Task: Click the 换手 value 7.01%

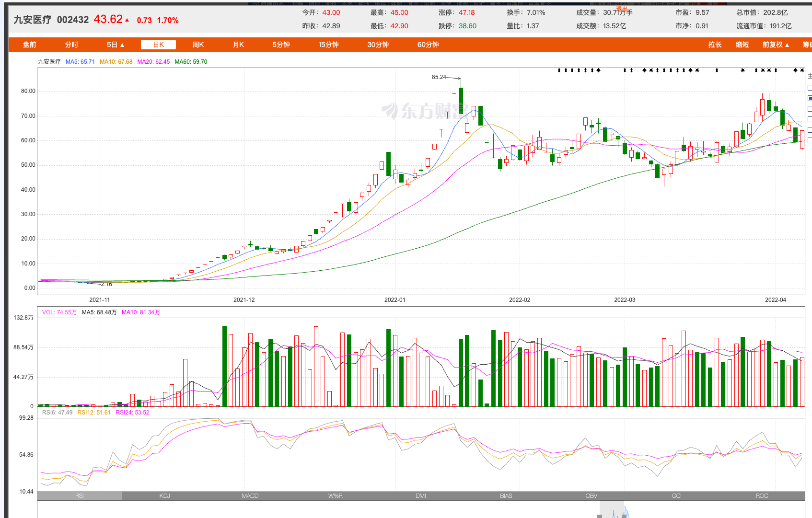Action: point(536,12)
